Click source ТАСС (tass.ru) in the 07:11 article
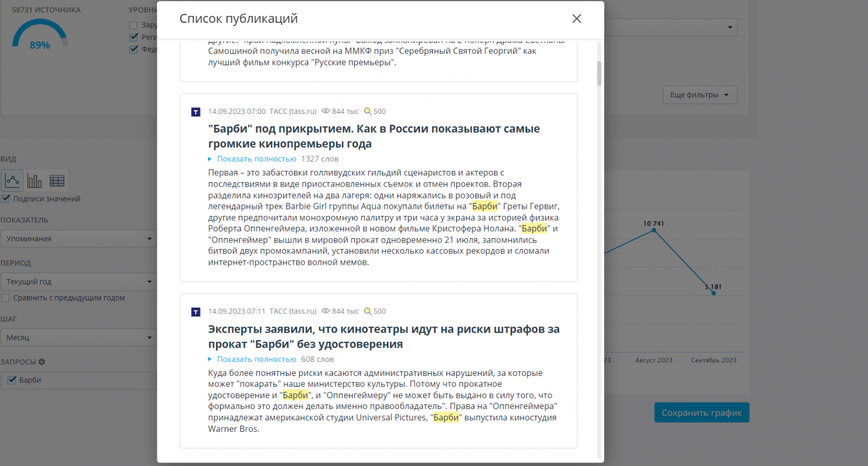868x466 pixels. tap(293, 311)
